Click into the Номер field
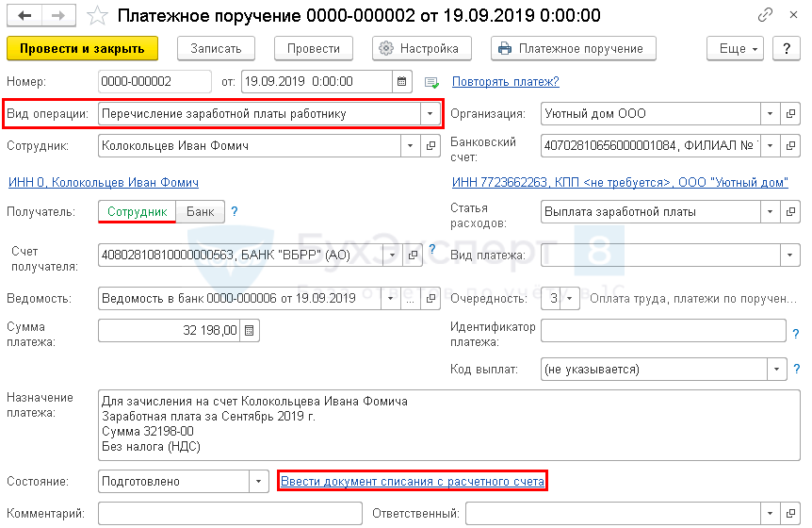The image size is (812, 528). (x=154, y=81)
